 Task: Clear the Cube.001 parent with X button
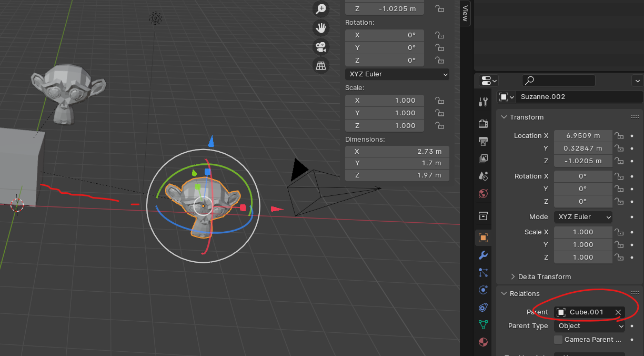point(618,312)
